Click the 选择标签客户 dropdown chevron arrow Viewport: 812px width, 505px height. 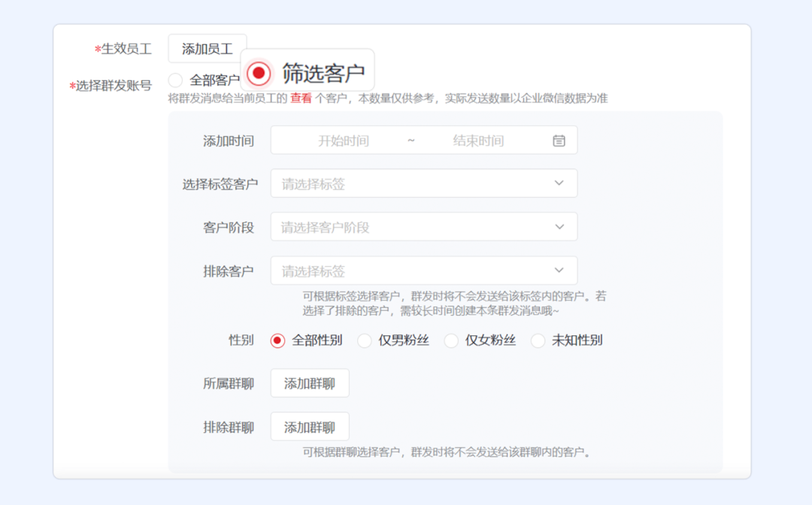[x=559, y=183]
